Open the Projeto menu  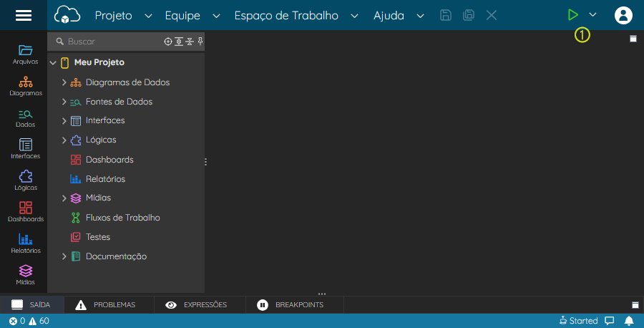(x=113, y=16)
